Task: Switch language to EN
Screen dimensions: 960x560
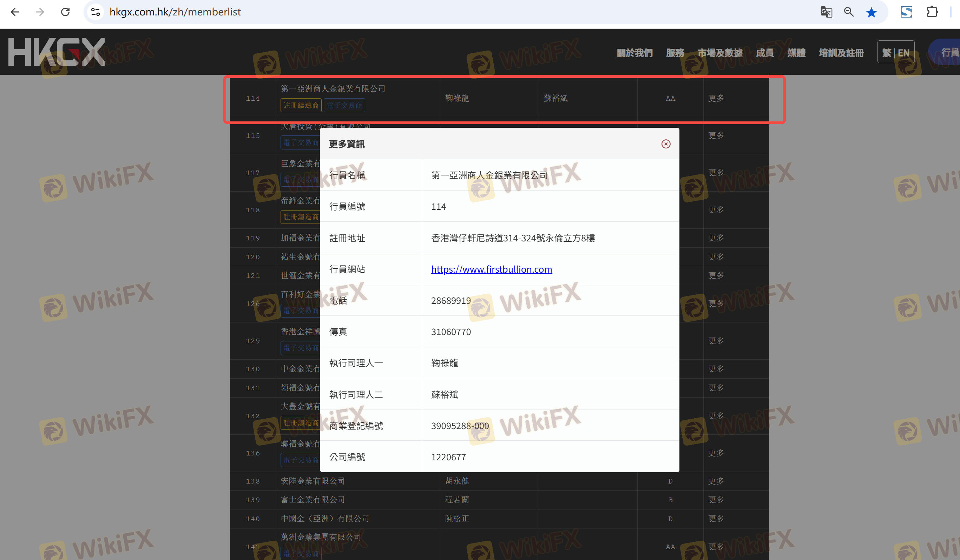Action: (903, 53)
